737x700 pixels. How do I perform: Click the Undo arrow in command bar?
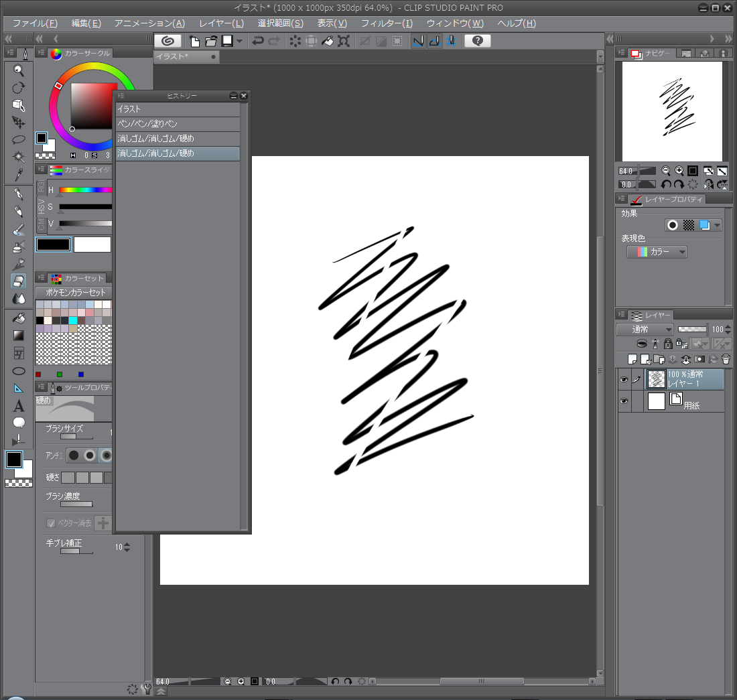coord(257,41)
